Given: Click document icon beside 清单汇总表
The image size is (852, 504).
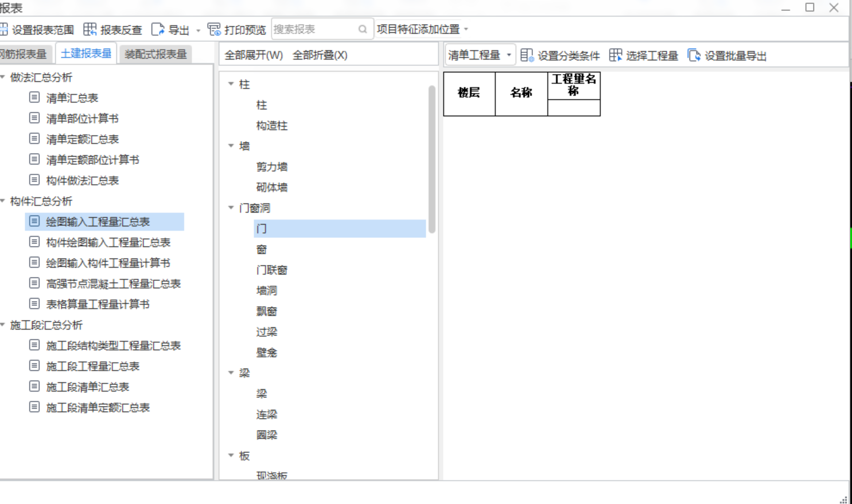Looking at the screenshot, I should pyautogui.click(x=34, y=97).
